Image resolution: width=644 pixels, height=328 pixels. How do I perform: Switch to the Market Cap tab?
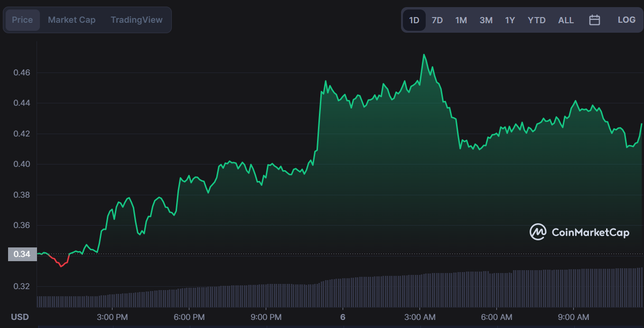[72, 20]
